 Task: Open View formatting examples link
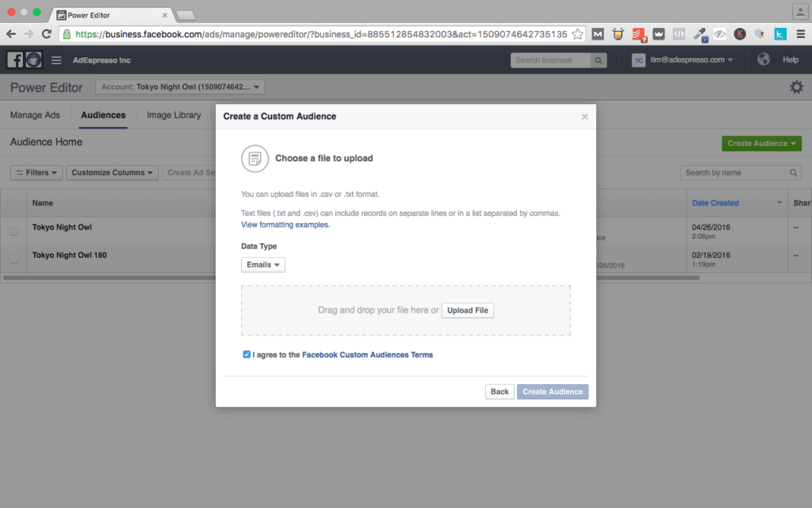pos(285,223)
